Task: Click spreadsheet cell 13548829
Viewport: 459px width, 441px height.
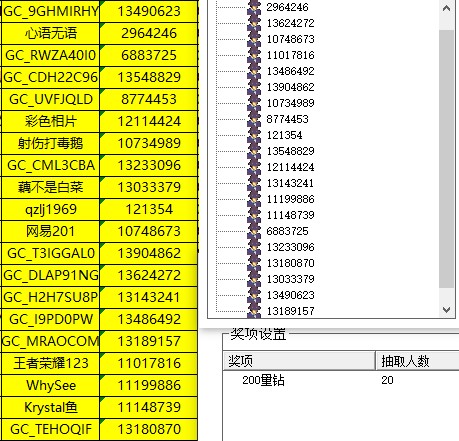Action: click(149, 77)
